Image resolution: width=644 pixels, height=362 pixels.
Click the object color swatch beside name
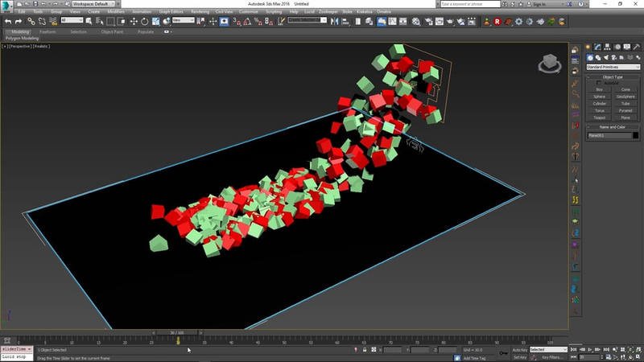click(635, 136)
